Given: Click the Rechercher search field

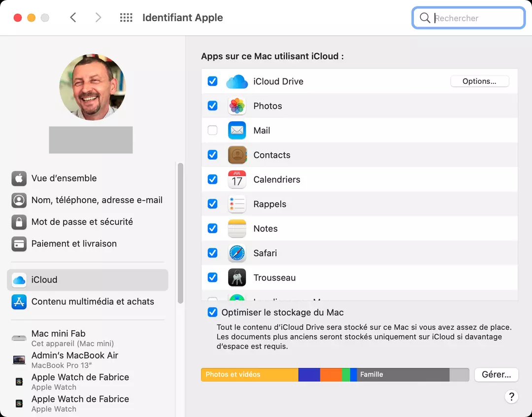Looking at the screenshot, I should (468, 18).
